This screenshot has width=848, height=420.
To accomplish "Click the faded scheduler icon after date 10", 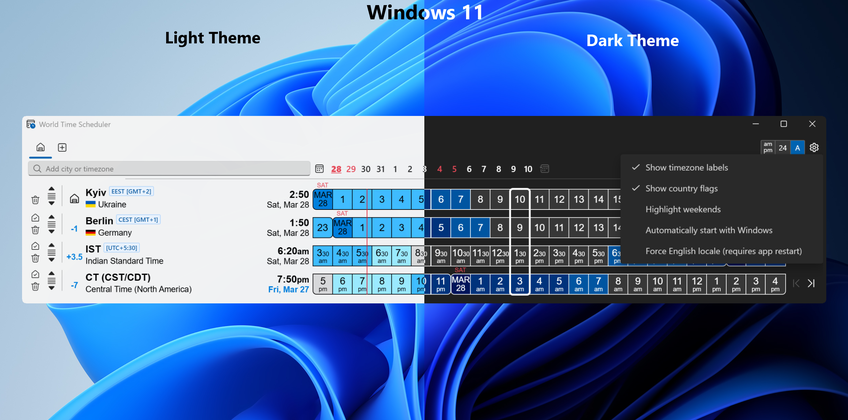I will tap(545, 169).
